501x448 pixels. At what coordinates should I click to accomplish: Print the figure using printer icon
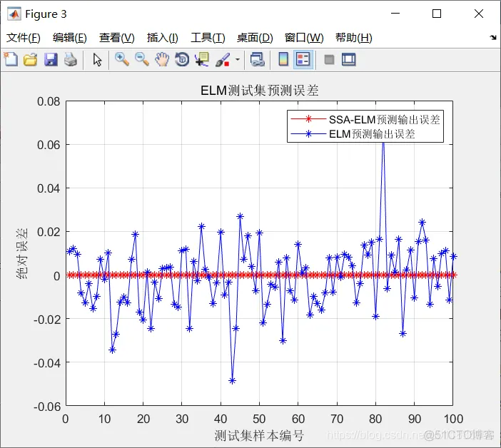pos(70,60)
